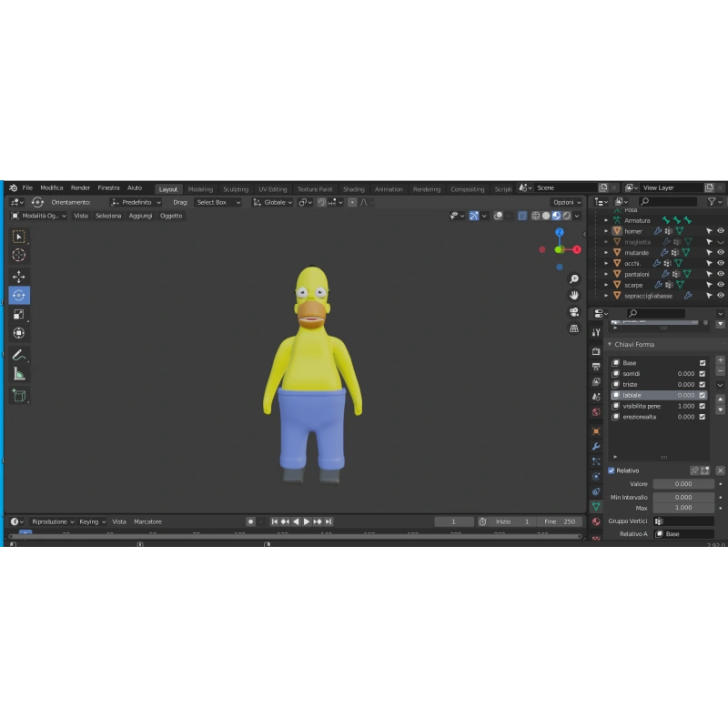Open the File menu
Image resolution: width=728 pixels, height=728 pixels.
coord(27,188)
